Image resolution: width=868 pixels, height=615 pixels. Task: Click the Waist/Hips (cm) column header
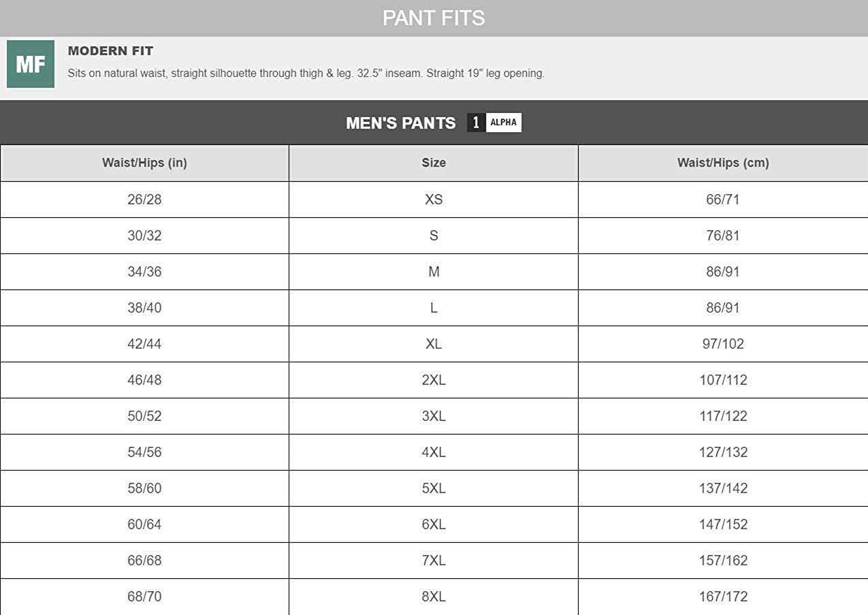coord(723,163)
